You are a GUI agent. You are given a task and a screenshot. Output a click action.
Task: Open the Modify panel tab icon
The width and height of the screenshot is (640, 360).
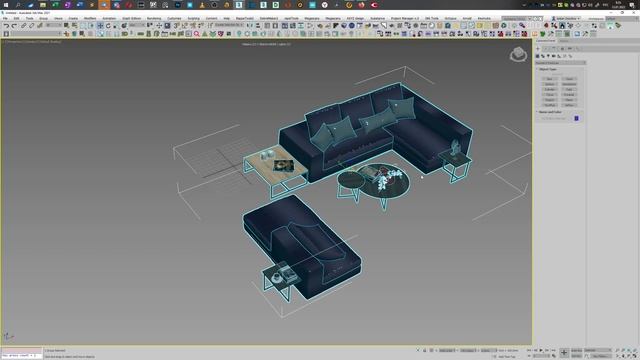click(x=546, y=49)
